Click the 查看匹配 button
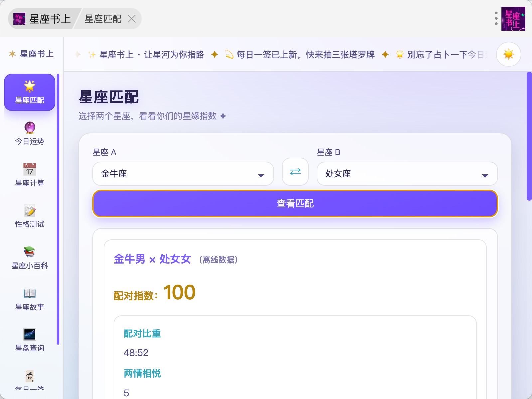 [295, 203]
